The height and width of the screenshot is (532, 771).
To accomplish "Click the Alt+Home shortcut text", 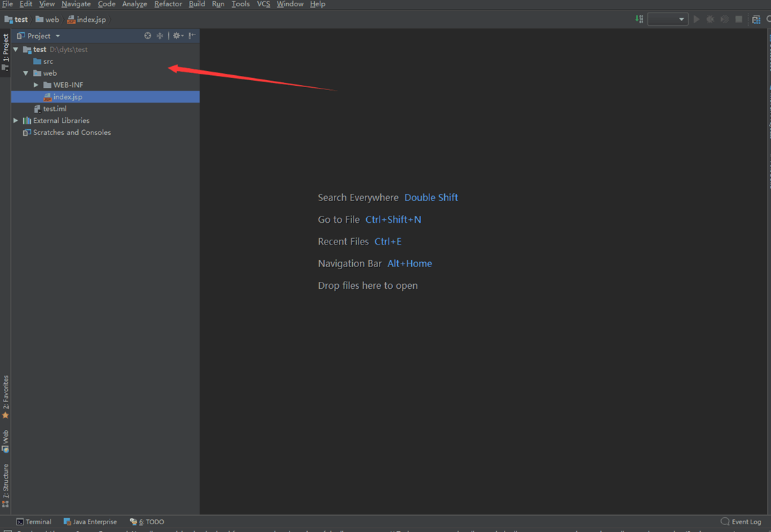I will click(x=409, y=264).
